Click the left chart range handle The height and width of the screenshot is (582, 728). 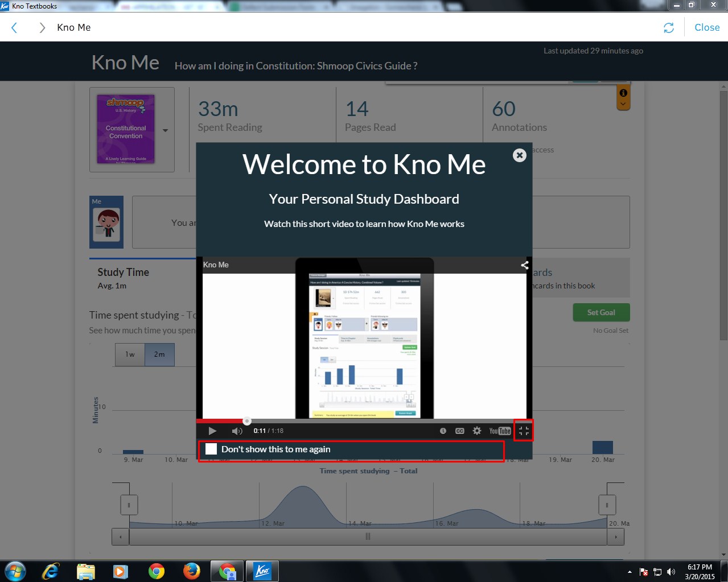coord(129,505)
